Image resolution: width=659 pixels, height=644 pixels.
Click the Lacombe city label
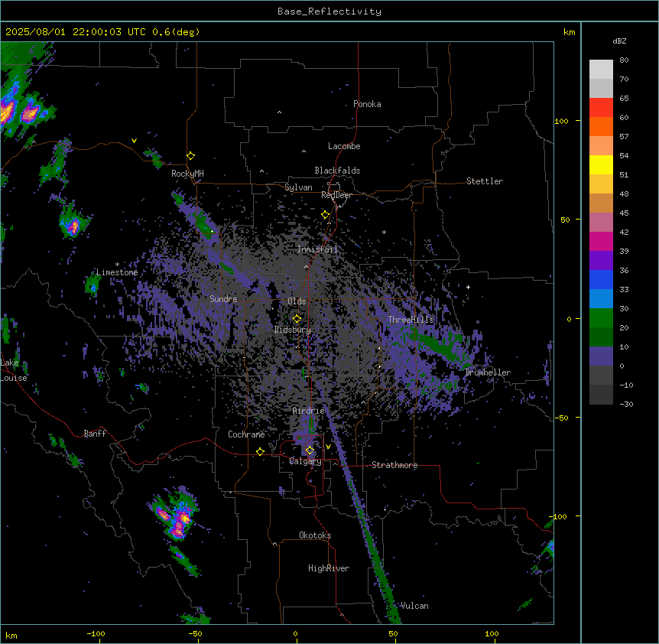pos(344,146)
